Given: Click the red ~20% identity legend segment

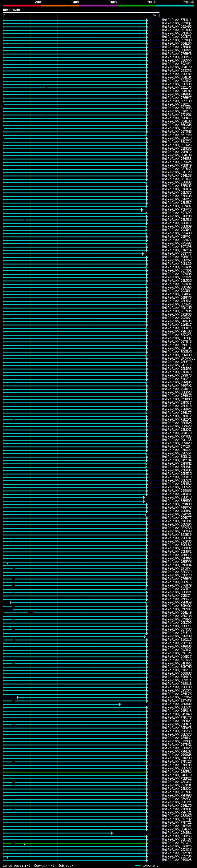Looking at the screenshot, I should [22, 6].
